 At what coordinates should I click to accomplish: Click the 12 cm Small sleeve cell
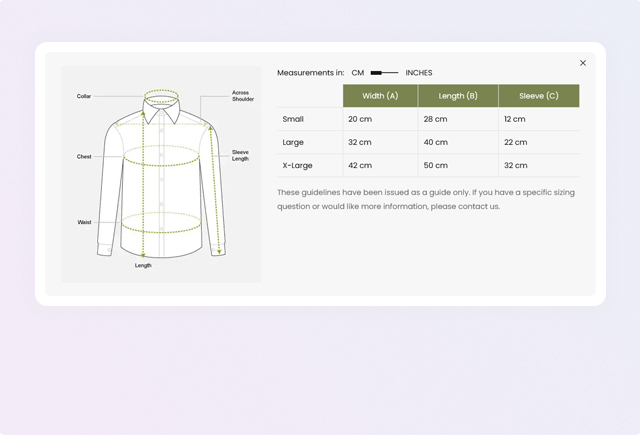(515, 119)
